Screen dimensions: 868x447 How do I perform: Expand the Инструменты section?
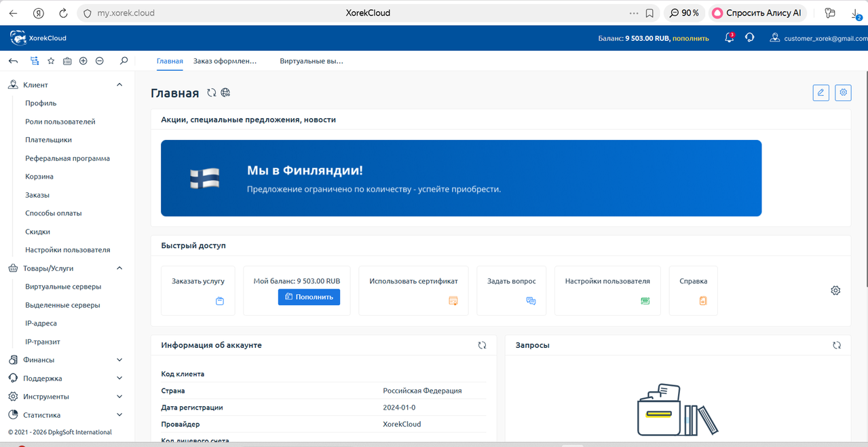pyautogui.click(x=119, y=397)
